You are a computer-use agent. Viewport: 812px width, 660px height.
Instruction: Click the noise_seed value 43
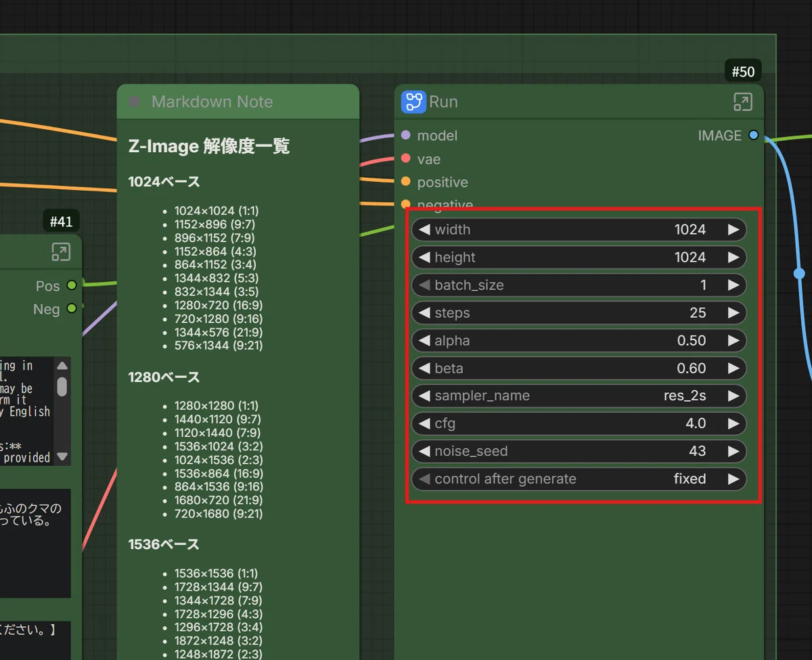(698, 451)
